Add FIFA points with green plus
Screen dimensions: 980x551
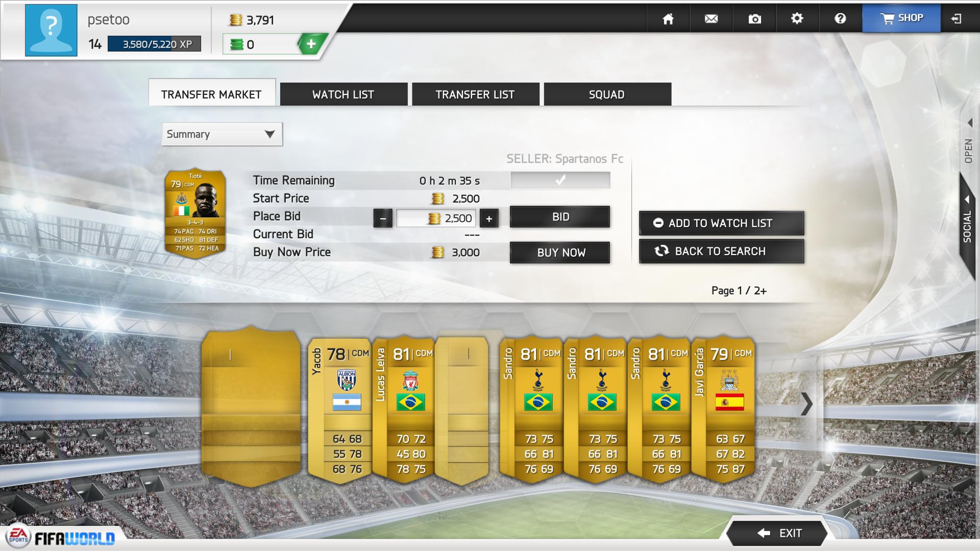pyautogui.click(x=311, y=44)
